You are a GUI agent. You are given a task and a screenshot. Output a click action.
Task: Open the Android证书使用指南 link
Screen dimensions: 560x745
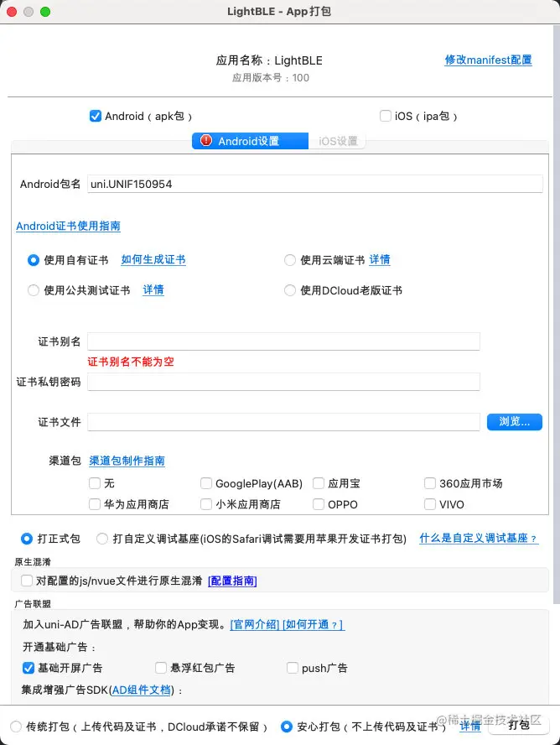[68, 227]
